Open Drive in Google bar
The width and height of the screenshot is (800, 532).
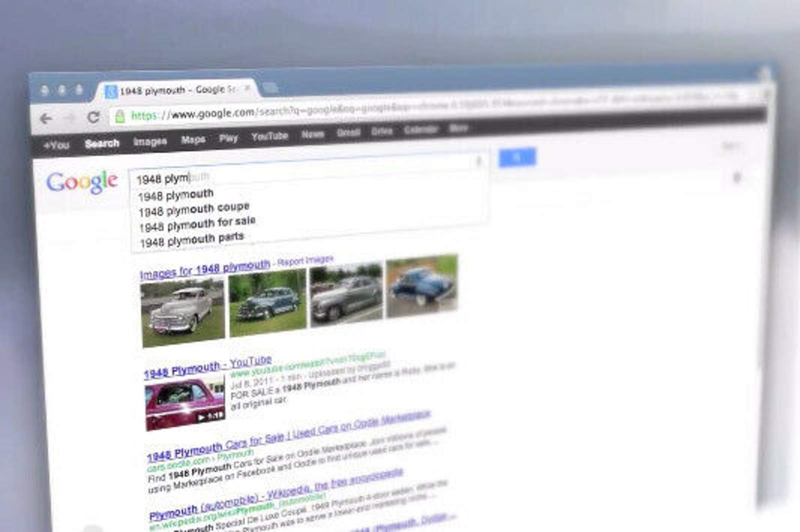(381, 131)
